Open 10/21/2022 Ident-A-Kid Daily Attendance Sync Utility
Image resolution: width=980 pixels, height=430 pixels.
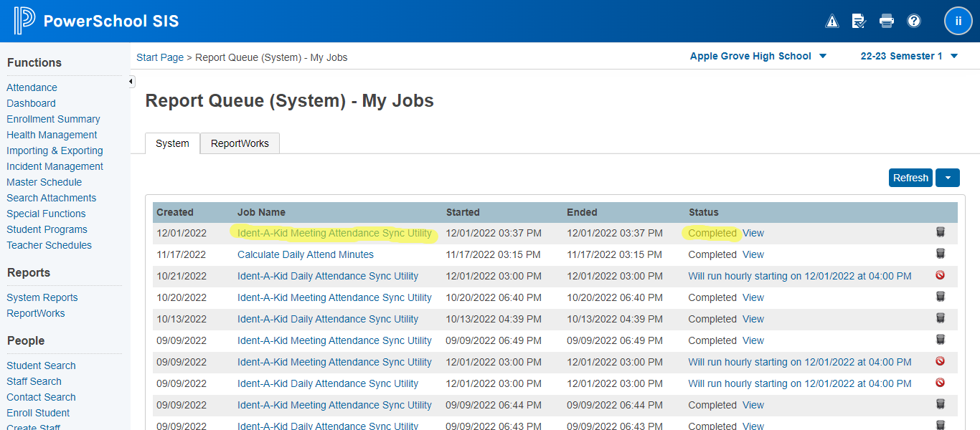328,276
